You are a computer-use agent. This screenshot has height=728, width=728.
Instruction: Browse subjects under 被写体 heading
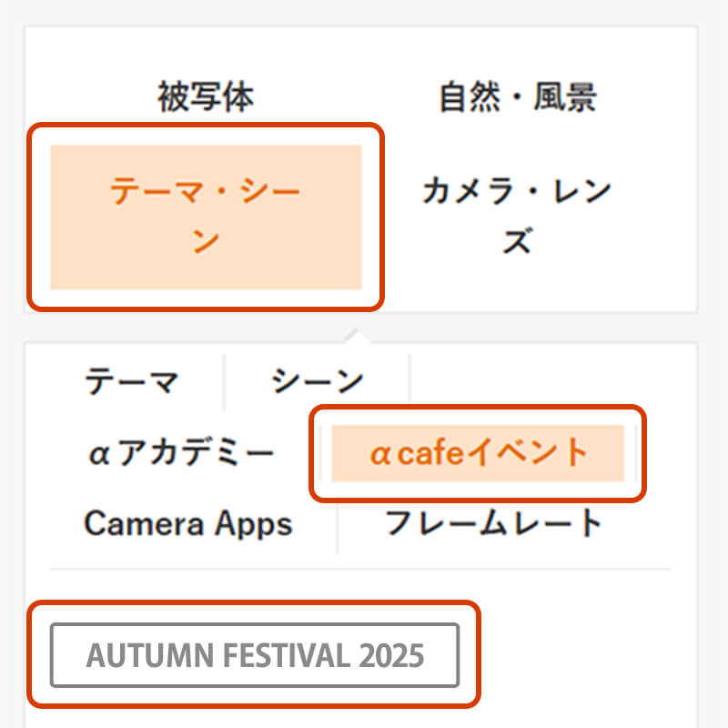[x=206, y=96]
